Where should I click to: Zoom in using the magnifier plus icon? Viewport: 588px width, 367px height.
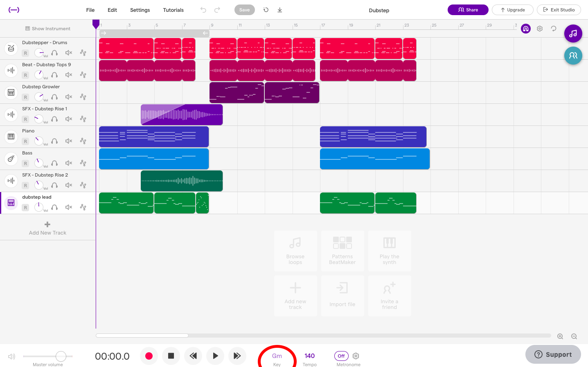(x=560, y=336)
